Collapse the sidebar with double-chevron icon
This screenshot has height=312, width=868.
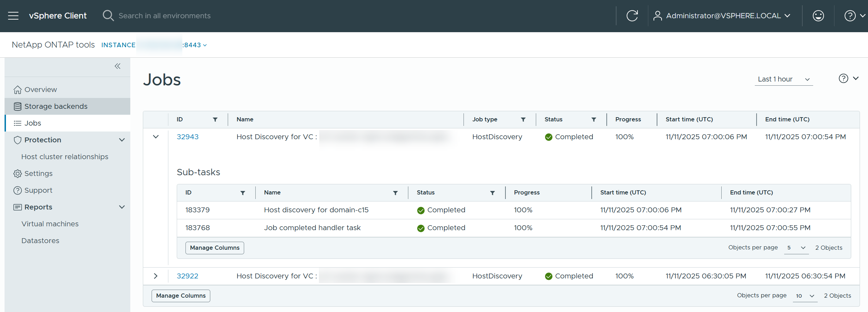pos(117,66)
